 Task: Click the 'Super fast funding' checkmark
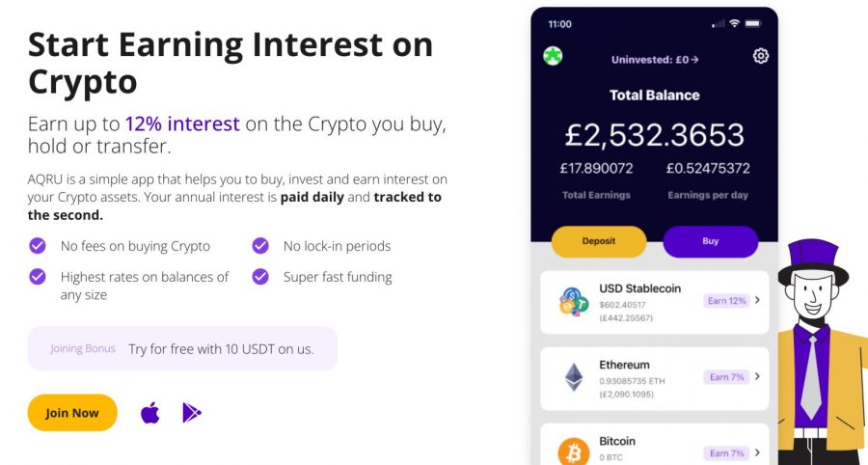[x=260, y=277]
